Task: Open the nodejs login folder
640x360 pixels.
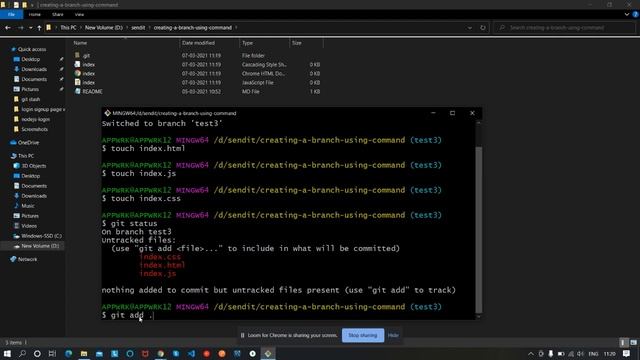Action: [36, 119]
